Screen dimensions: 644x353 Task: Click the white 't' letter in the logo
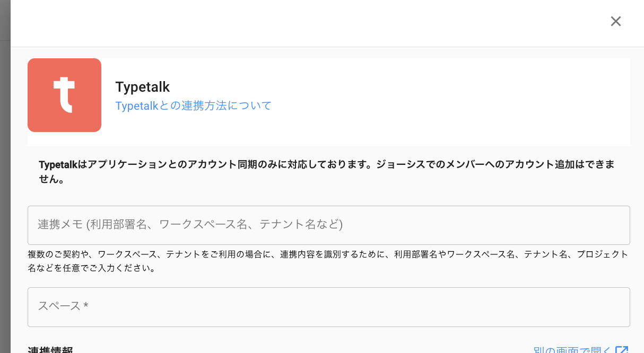tap(64, 95)
